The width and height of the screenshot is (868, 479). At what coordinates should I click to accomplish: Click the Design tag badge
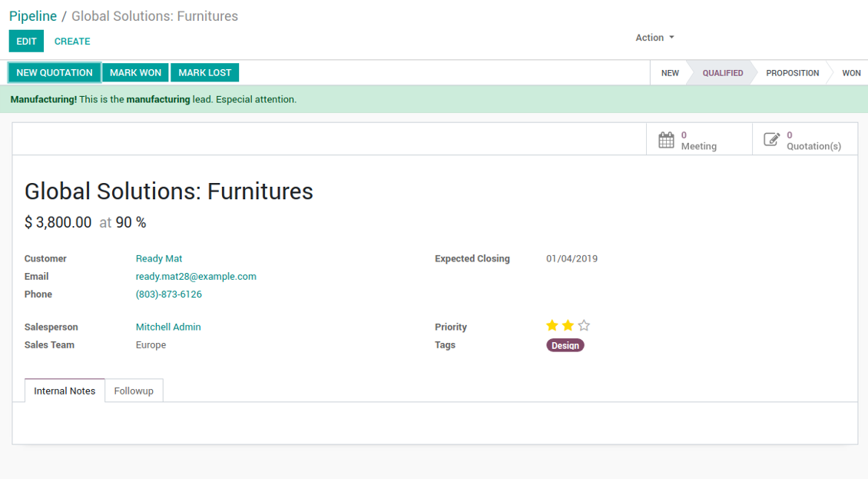point(565,345)
